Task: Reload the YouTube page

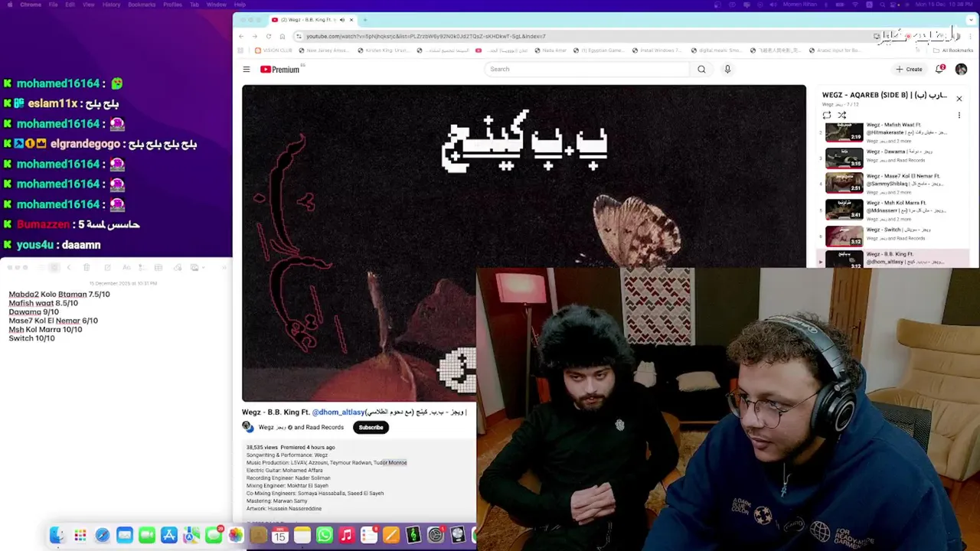Action: click(x=268, y=36)
